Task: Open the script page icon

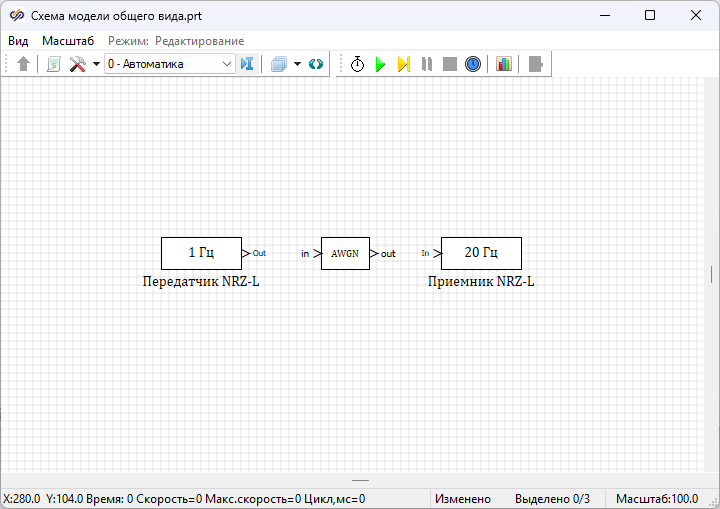Action: tap(54, 64)
